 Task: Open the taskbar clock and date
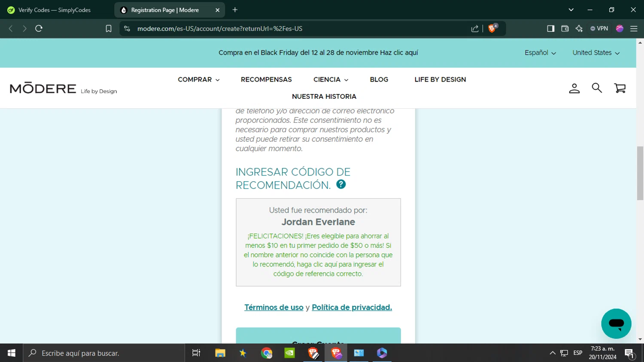point(603,353)
